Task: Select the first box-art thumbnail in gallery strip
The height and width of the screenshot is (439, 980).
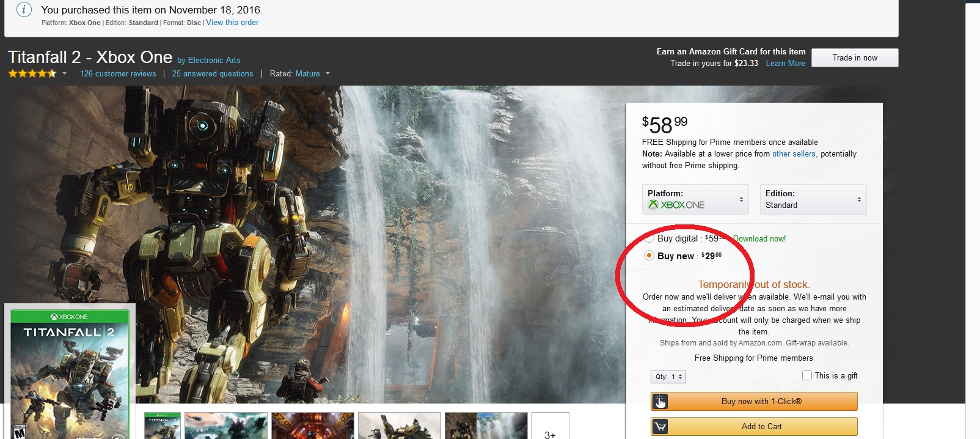Action: (x=163, y=426)
